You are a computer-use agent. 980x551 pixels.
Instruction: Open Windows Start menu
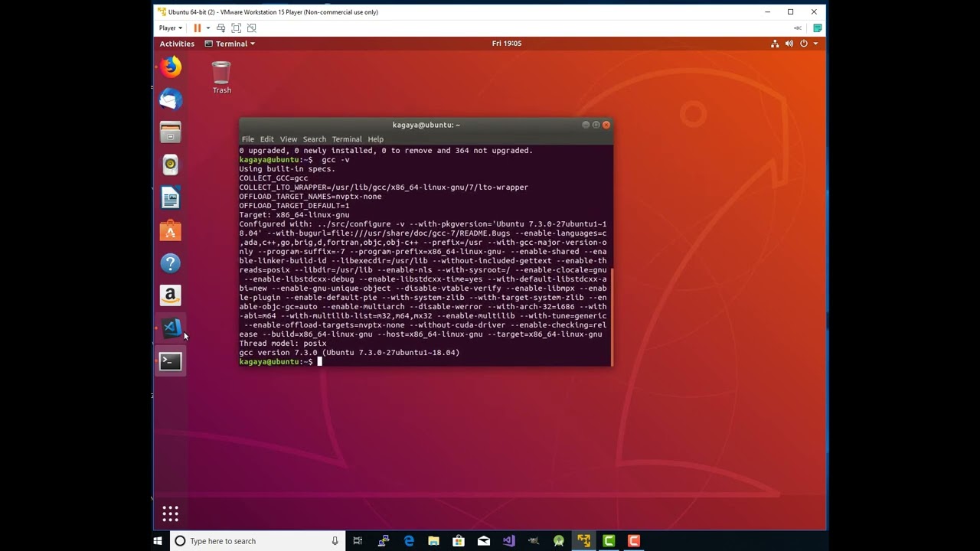point(158,541)
